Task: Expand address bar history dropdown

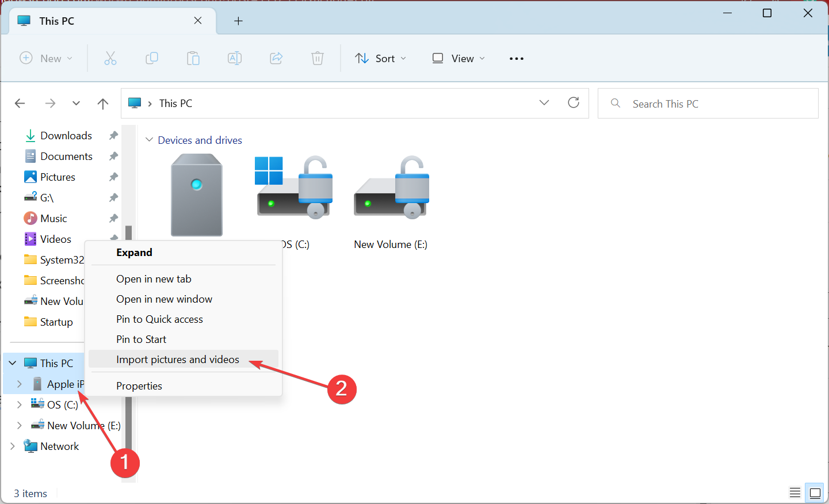Action: (x=544, y=102)
